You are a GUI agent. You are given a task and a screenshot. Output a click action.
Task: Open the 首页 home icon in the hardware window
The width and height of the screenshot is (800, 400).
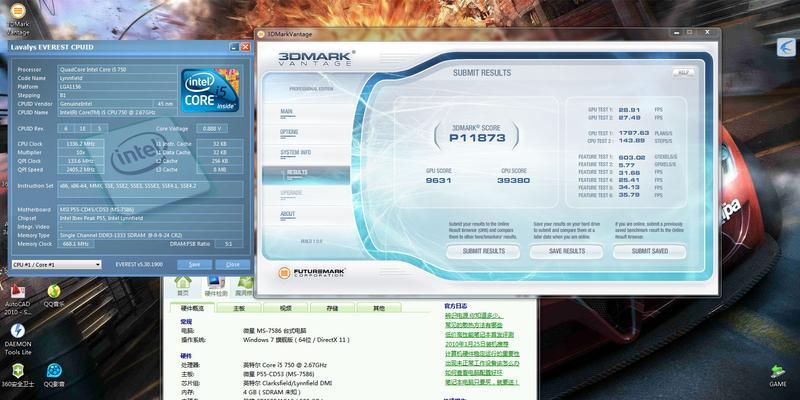[x=183, y=286]
